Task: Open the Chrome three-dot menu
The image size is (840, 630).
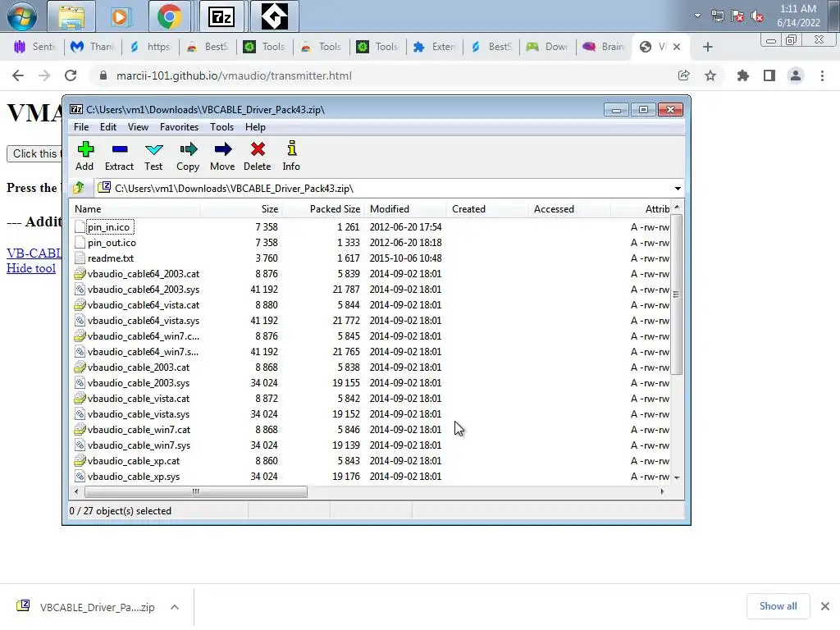Action: tap(822, 75)
